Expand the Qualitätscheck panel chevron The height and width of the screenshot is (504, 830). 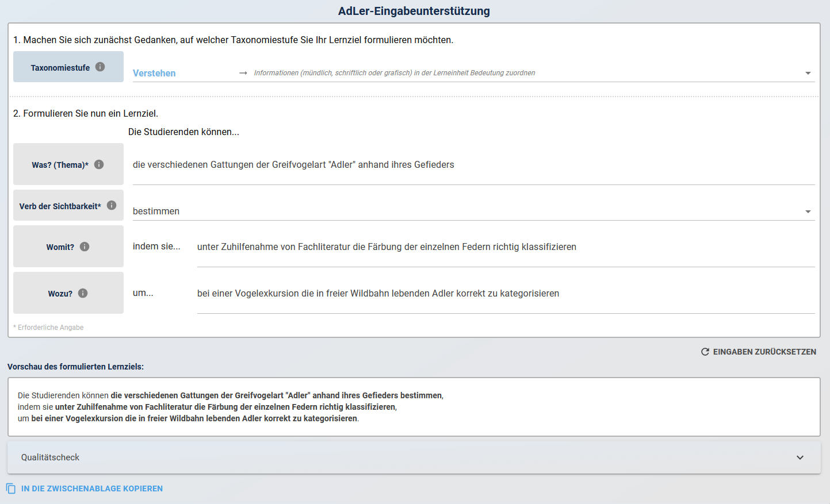point(800,457)
